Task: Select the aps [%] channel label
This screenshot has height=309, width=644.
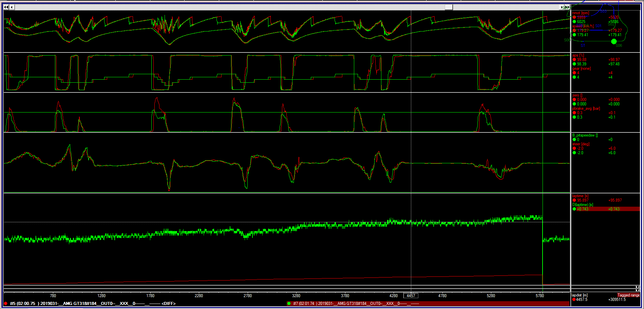Action: point(578,55)
